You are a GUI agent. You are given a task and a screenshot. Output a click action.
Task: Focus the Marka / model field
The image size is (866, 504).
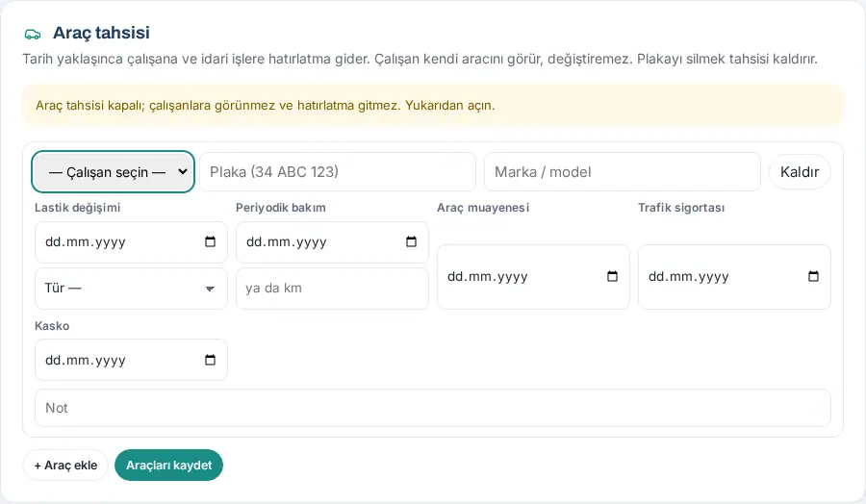click(622, 171)
